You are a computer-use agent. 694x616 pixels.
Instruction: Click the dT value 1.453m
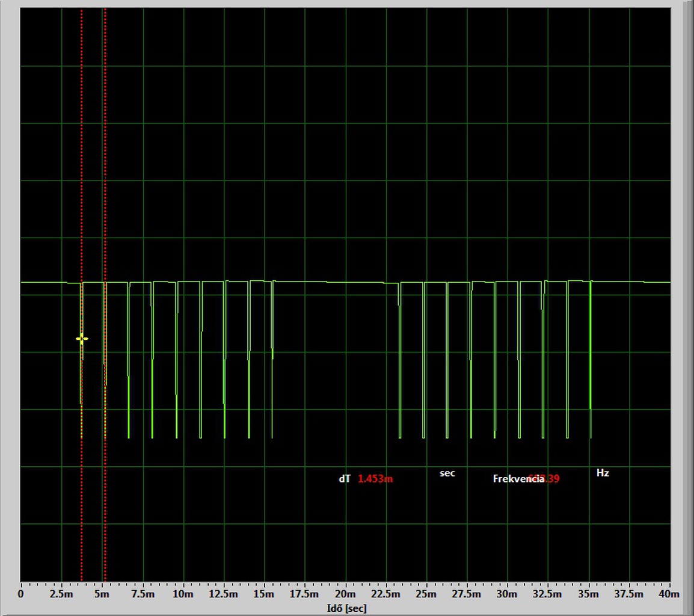coord(375,479)
